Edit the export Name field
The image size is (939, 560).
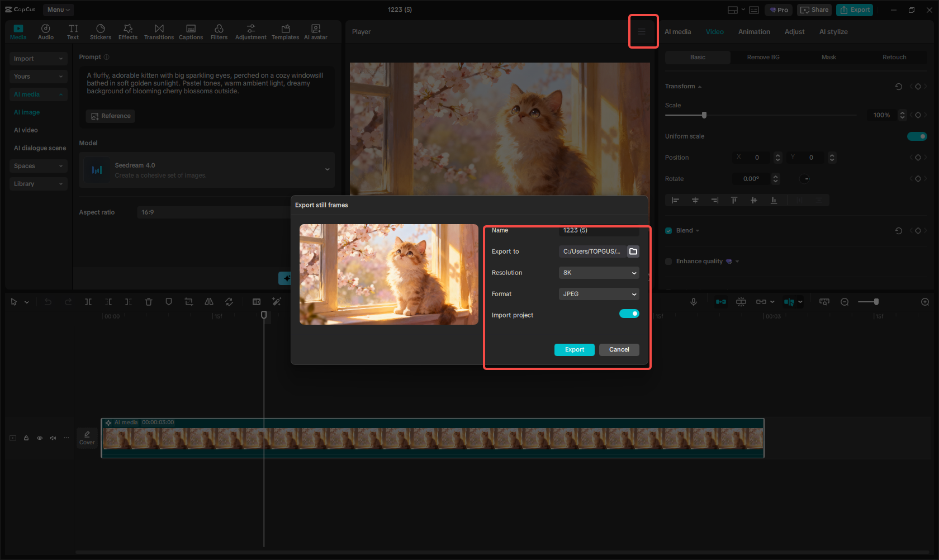point(599,230)
